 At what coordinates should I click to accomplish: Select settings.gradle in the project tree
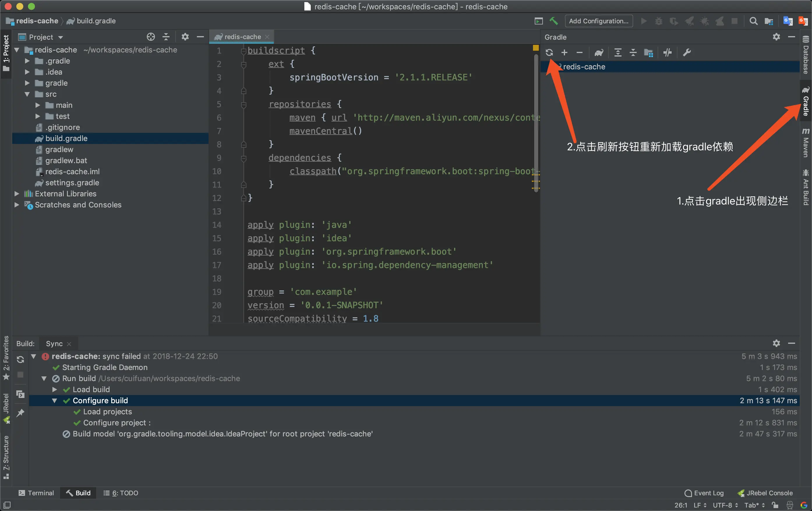72,182
